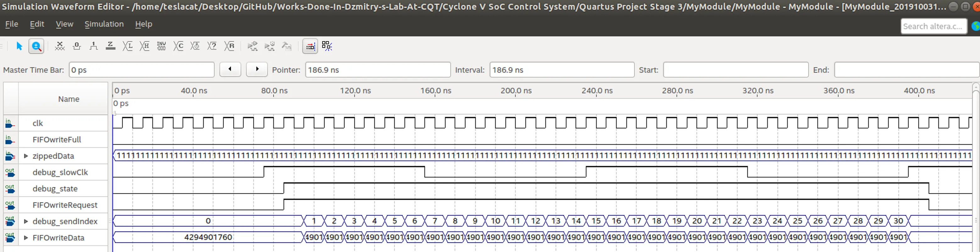980x252 pixels.
Task: Click debug_sendIndex bus output icon
Action: (x=10, y=221)
